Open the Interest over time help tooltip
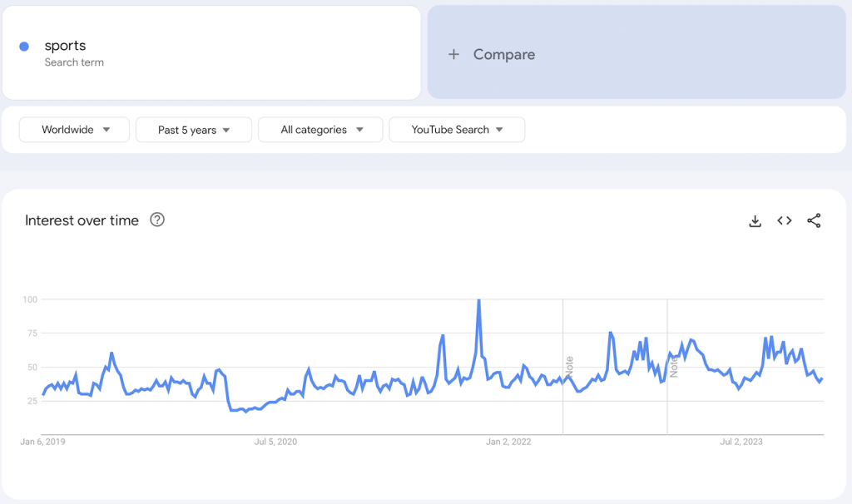This screenshot has height=504, width=852. [157, 220]
